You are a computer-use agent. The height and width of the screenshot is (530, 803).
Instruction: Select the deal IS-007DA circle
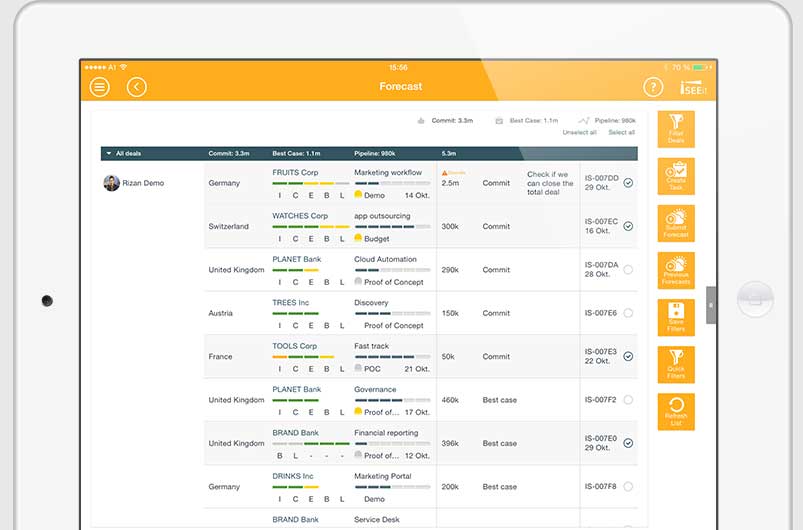628,270
